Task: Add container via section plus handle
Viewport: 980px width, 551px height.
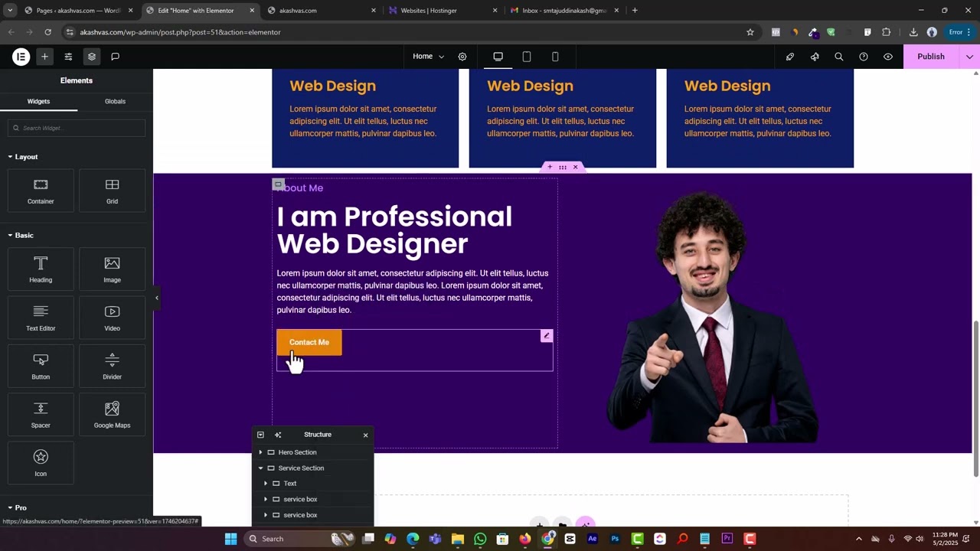Action: tap(549, 167)
